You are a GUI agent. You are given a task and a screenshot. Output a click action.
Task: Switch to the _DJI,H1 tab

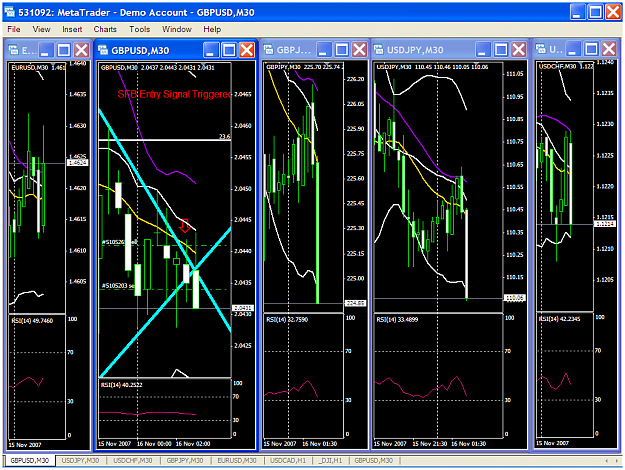click(330, 460)
